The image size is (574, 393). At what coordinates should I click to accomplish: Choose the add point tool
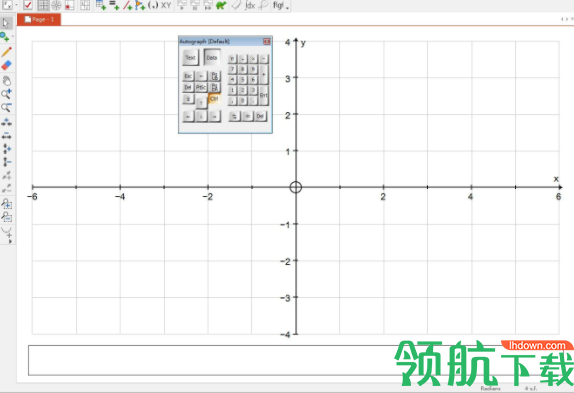[4, 37]
